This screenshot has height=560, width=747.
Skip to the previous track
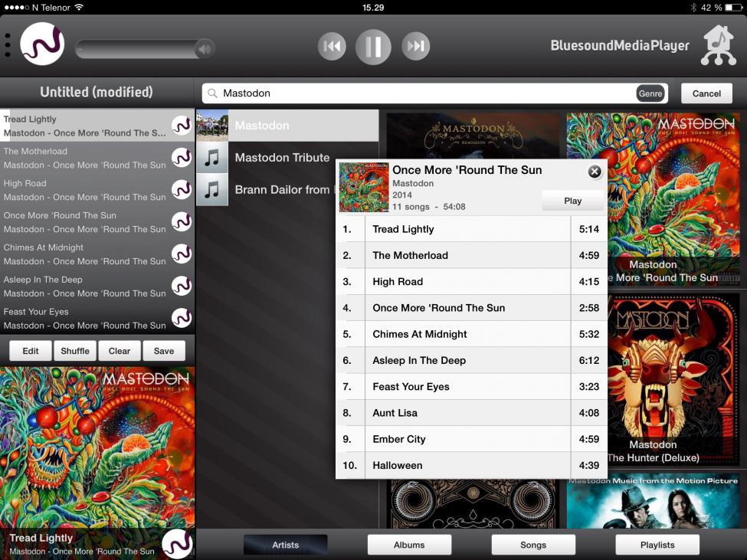[332, 46]
